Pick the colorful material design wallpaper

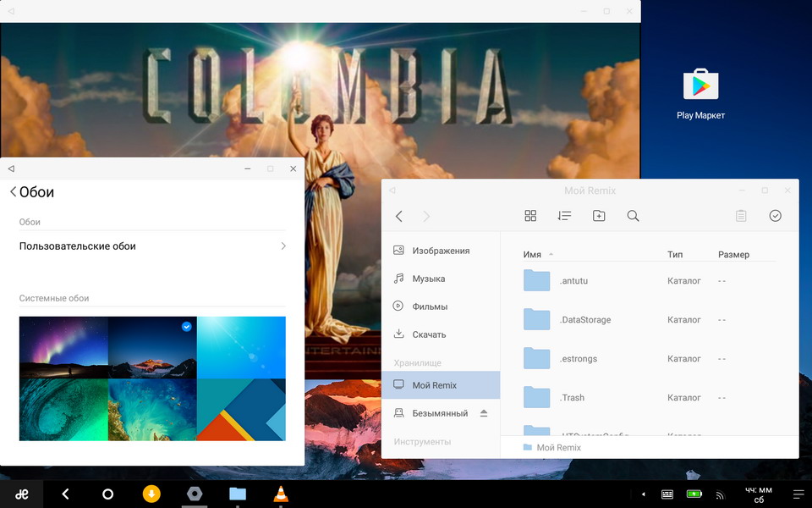[241, 409]
